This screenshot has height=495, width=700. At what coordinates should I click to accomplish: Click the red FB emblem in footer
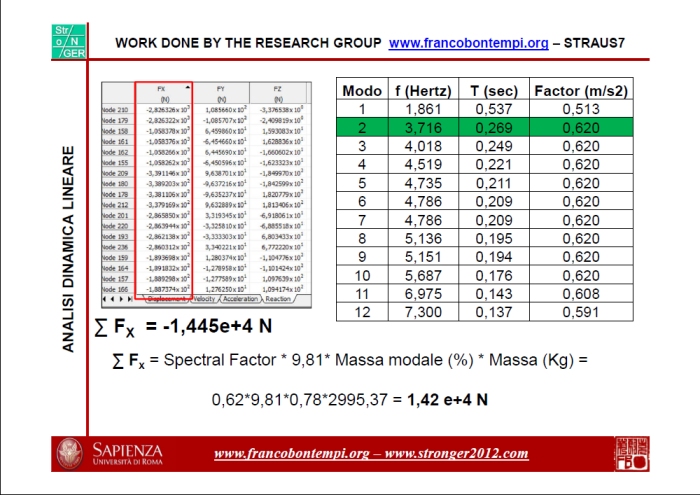630,452
